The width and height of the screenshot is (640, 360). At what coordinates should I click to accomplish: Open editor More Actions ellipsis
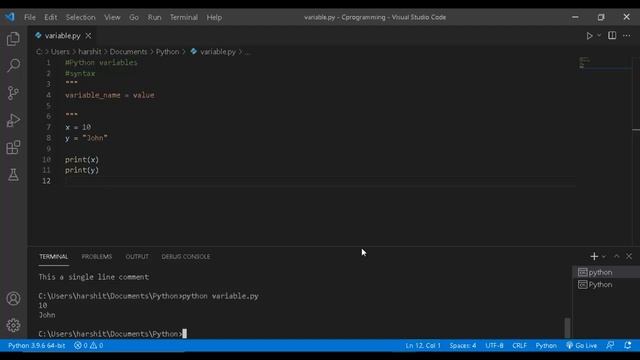click(x=627, y=36)
